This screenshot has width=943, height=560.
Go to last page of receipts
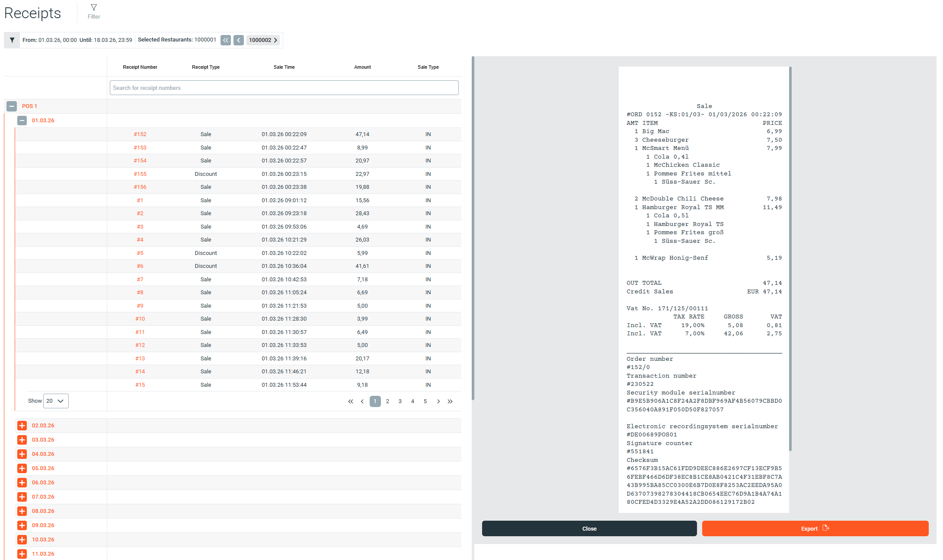450,401
